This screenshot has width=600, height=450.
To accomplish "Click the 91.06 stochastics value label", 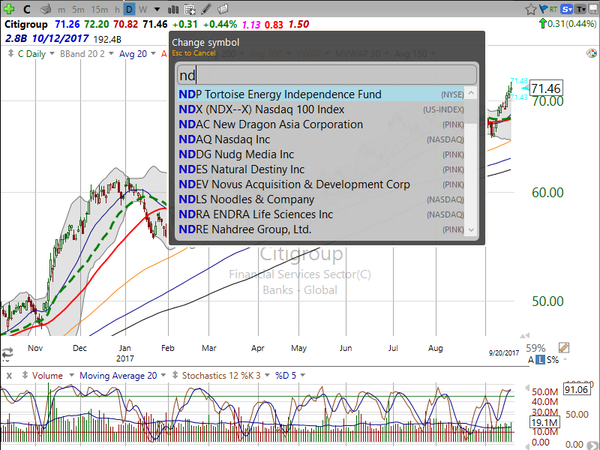I will [576, 390].
